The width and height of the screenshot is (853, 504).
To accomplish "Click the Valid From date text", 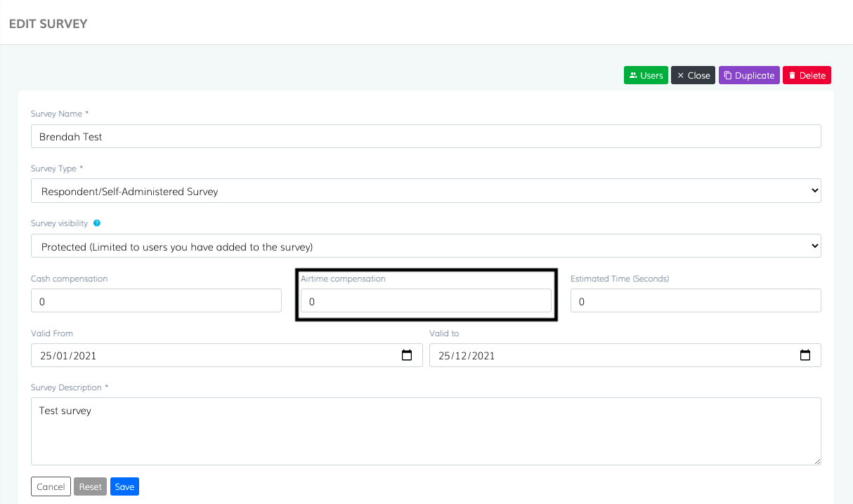I will tap(68, 356).
